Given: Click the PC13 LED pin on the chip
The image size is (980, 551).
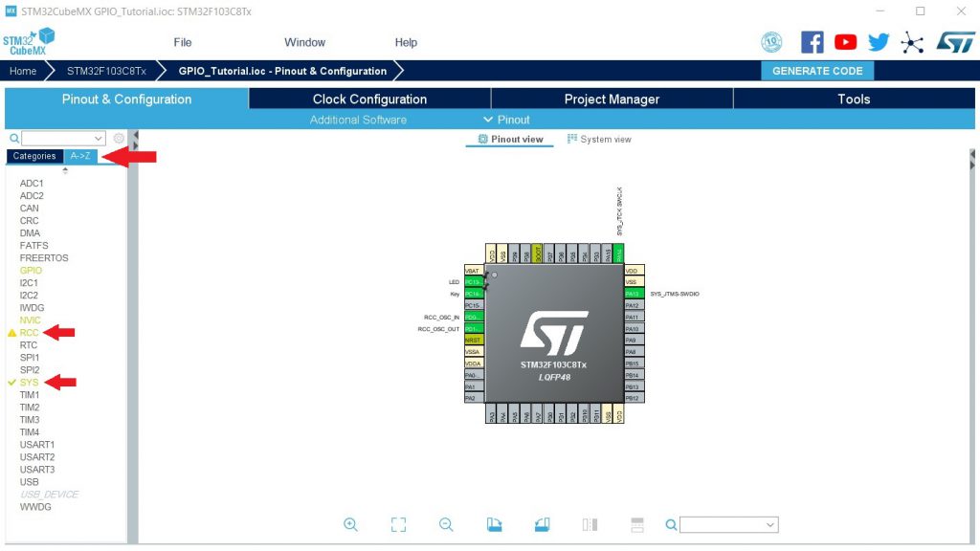Looking at the screenshot, I should click(x=474, y=281).
